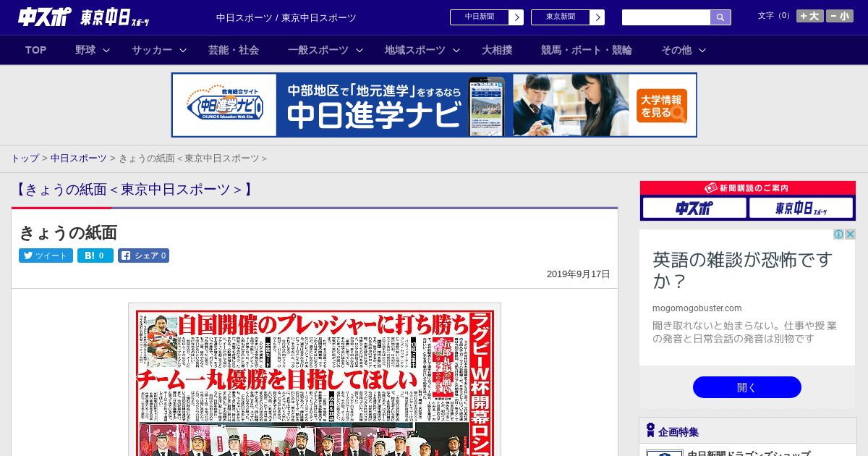
Task: Open the 芸能・社会 menu item
Action: click(234, 50)
